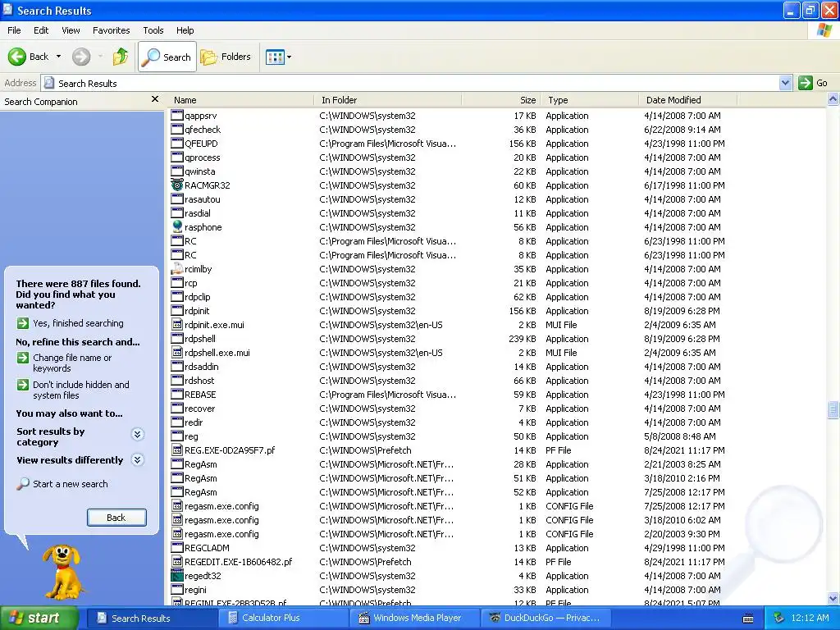Open the Edit menu
Screen dimensions: 840x630
click(x=41, y=30)
